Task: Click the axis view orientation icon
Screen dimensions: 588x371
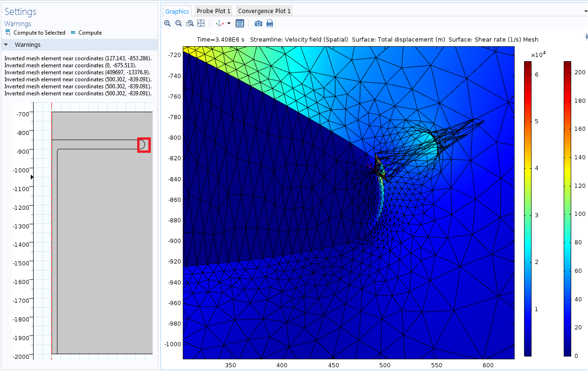Action: pyautogui.click(x=219, y=23)
